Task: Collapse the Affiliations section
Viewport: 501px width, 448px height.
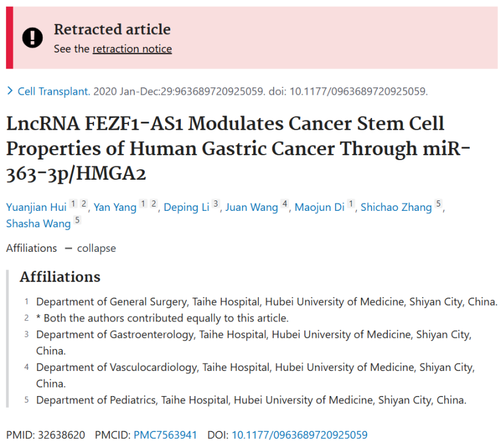Action: [x=90, y=248]
